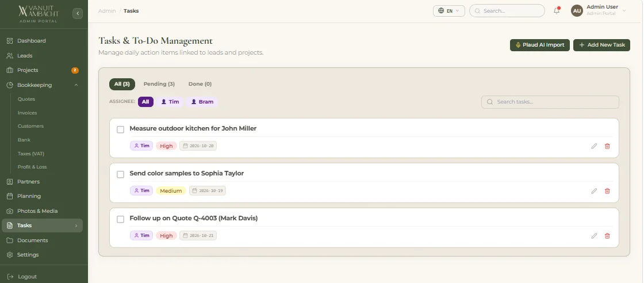Click Tim assignee chip on Send color samples task
The image size is (644, 283).
141,190
